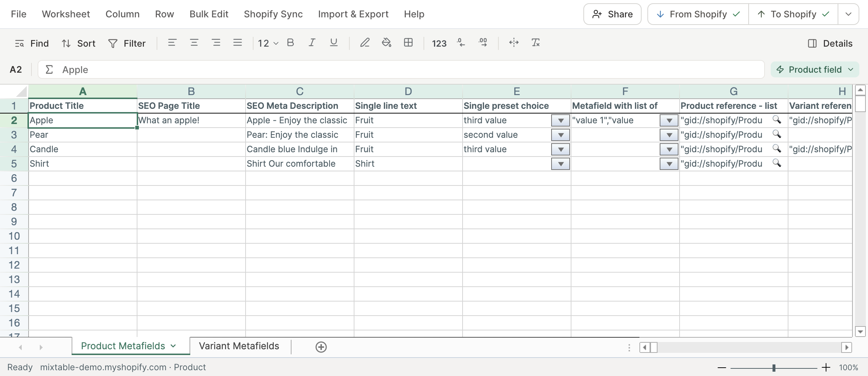Push changes with To Shopify
The image size is (868, 376).
(x=793, y=14)
